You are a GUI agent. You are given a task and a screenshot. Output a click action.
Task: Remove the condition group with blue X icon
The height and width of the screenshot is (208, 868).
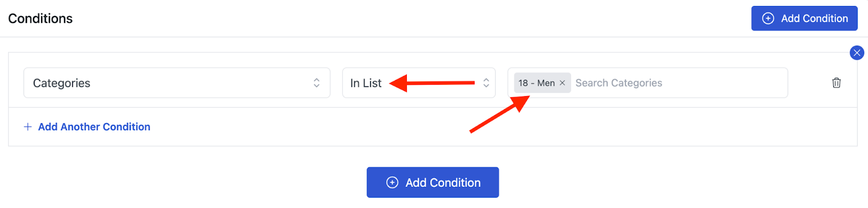(857, 53)
